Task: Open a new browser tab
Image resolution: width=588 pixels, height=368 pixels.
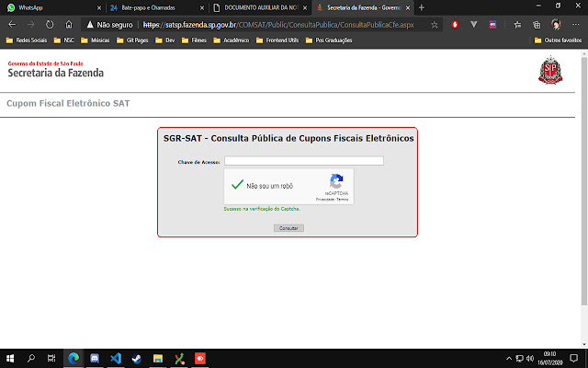Action: coord(422,7)
